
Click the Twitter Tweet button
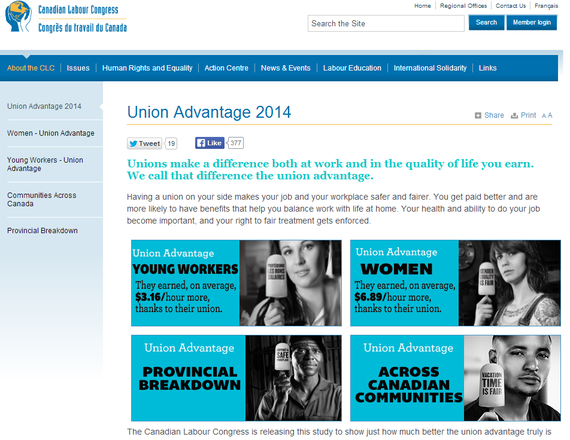pyautogui.click(x=145, y=143)
